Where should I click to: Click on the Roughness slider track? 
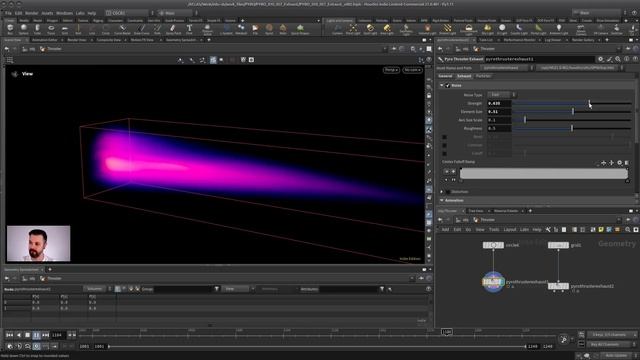[x=572, y=128]
